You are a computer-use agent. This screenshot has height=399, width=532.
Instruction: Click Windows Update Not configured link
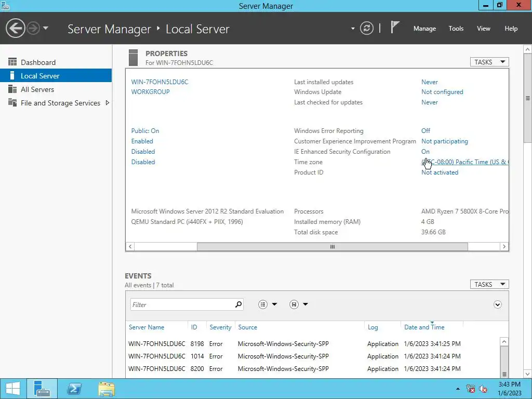pos(442,91)
